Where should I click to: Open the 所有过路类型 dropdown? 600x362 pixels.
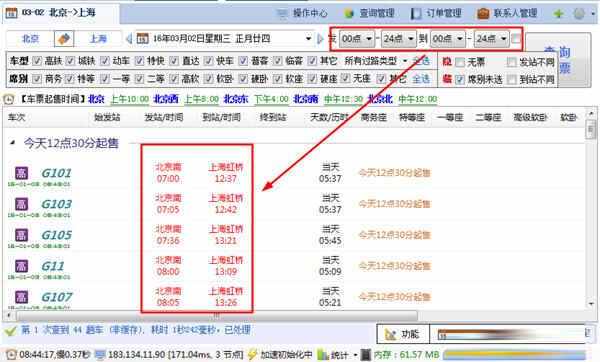[376, 61]
